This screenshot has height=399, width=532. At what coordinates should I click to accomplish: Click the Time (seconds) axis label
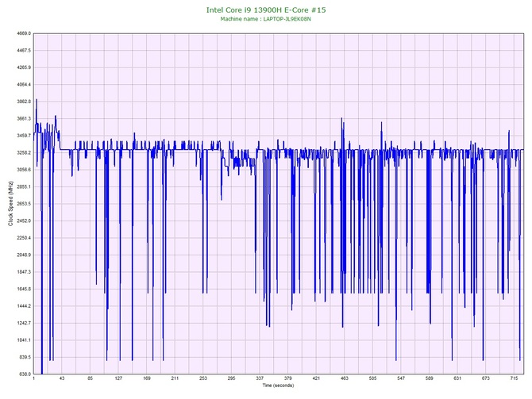click(278, 386)
